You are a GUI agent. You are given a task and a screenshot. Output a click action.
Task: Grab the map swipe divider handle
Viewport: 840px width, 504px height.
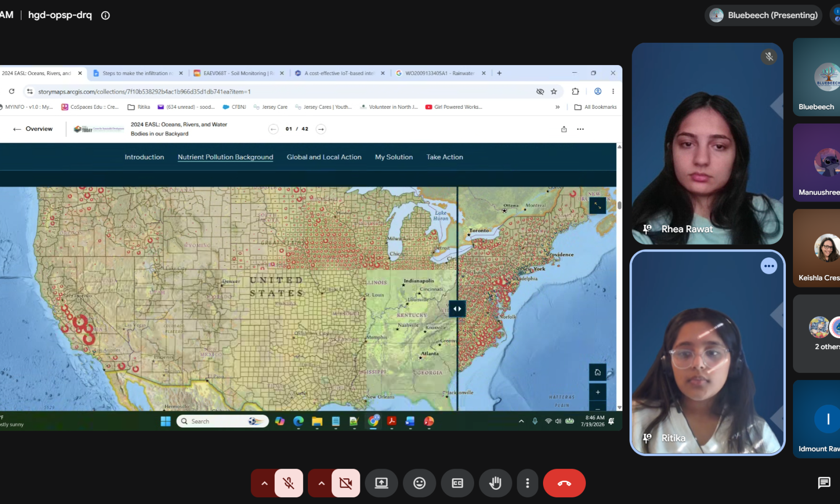pyautogui.click(x=457, y=309)
